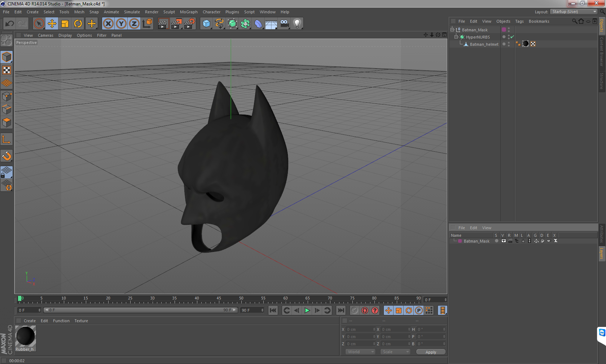
Task: Add a light object
Action: [297, 24]
